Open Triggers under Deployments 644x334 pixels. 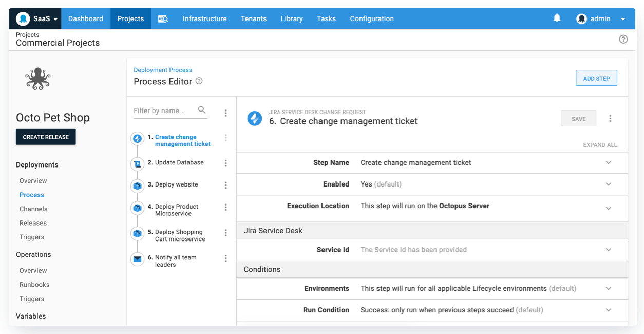32,237
